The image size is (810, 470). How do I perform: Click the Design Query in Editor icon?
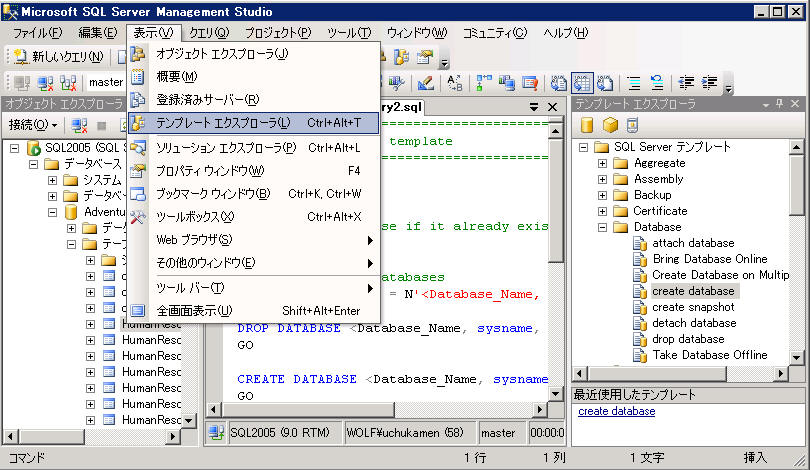(425, 83)
